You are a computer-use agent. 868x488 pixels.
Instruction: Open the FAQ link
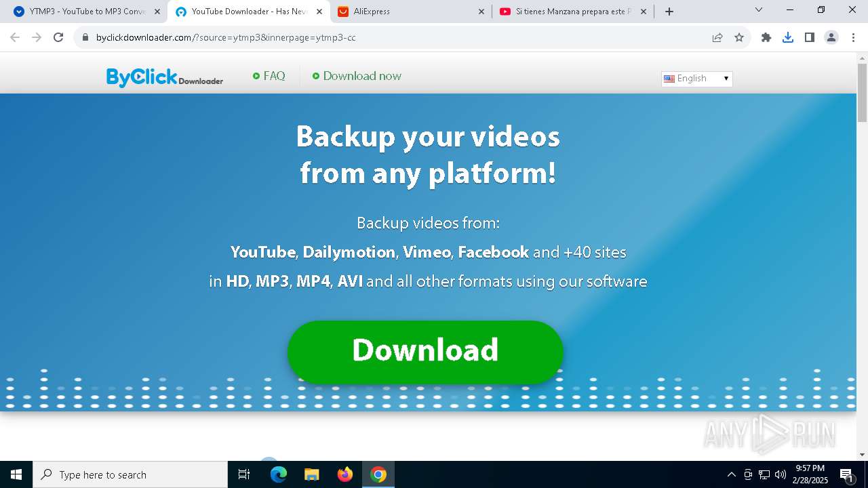(269, 76)
